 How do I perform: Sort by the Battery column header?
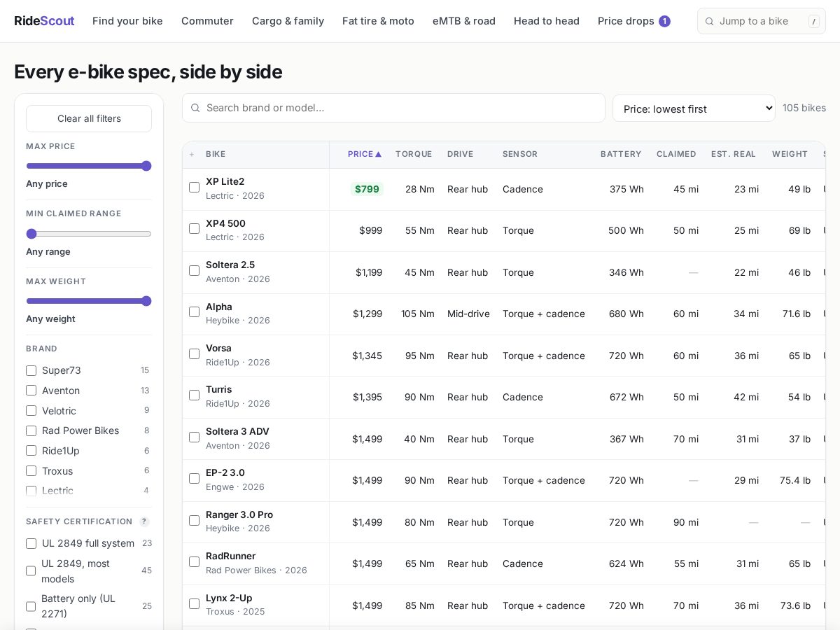click(621, 154)
